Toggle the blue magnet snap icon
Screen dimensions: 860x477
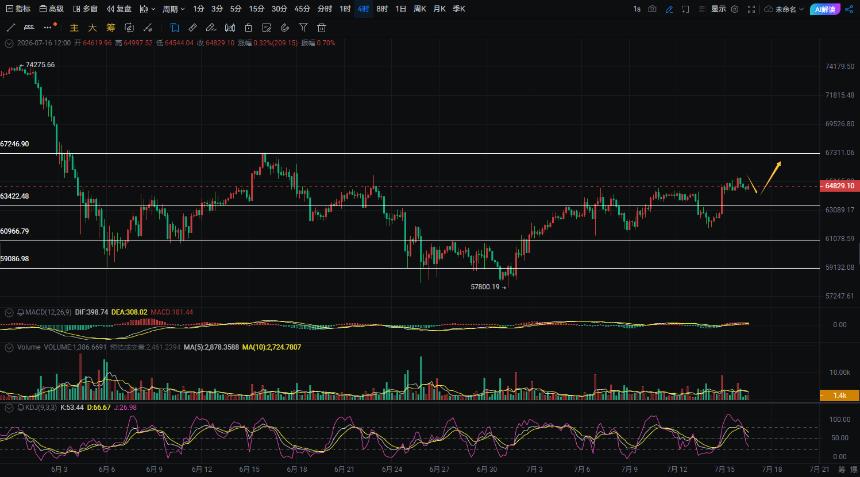click(174, 27)
